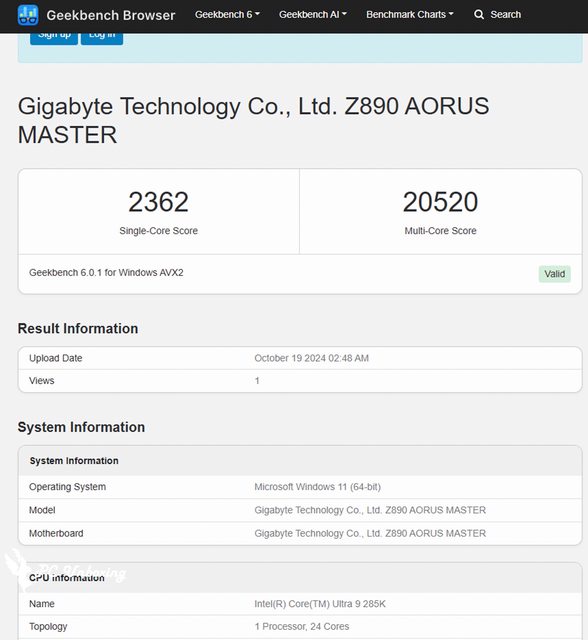Viewport: 588px width, 640px height.
Task: Go to Geekbench Browser home title
Action: coord(111,16)
